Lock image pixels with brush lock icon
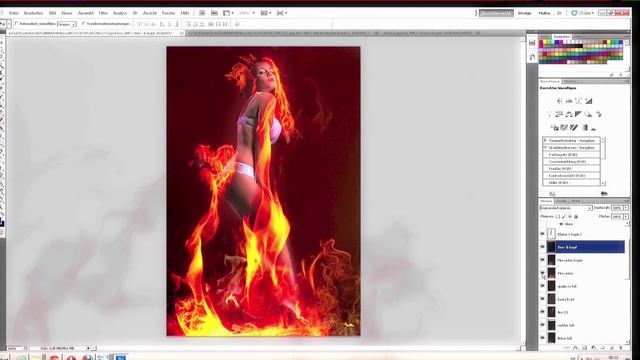The image size is (640, 360). tap(564, 216)
